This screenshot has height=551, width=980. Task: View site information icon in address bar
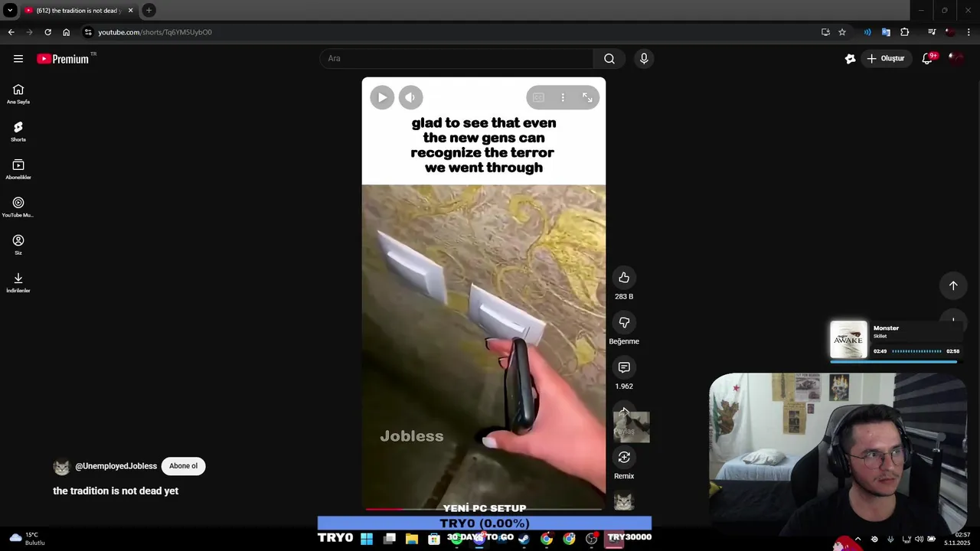[x=88, y=32]
